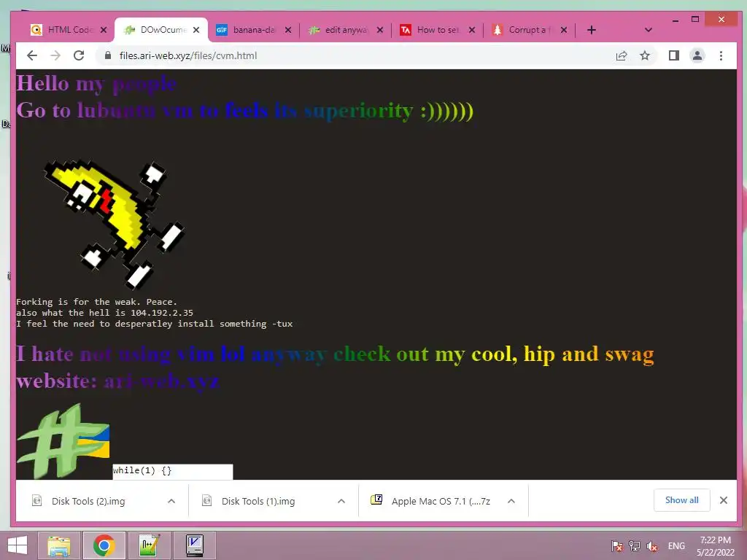Expand options for Disk Tools (2).img
747x560 pixels.
point(171,501)
